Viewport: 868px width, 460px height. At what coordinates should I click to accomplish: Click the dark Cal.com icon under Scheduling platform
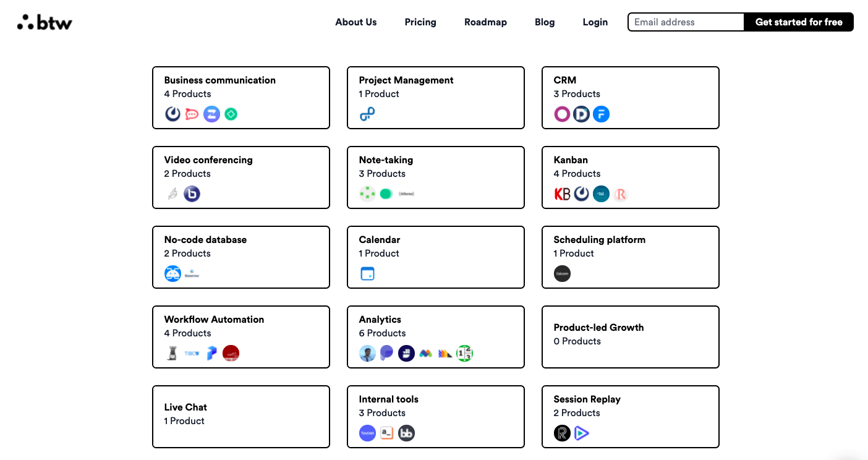(562, 273)
